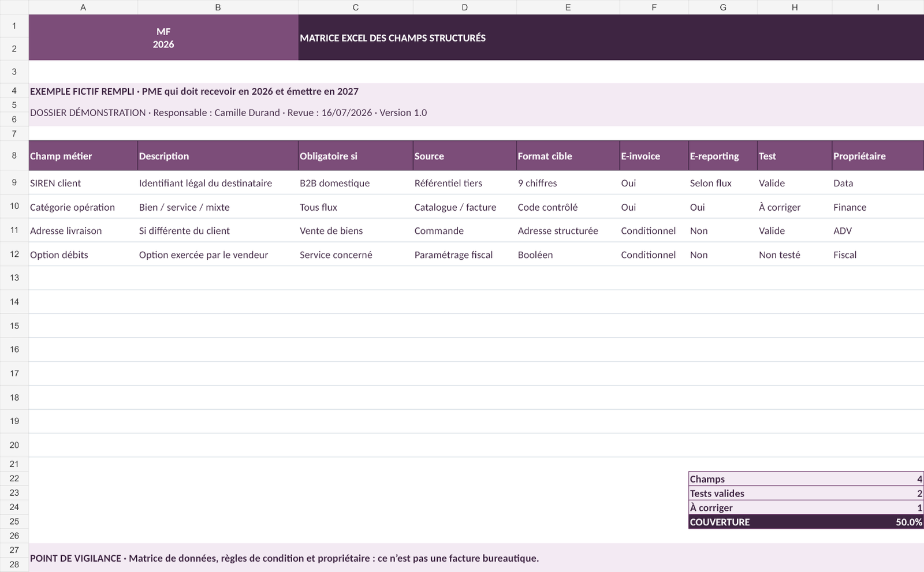Click the 'Obligatoire si' header cell
Viewport: 924px width, 572px height.
click(x=356, y=156)
